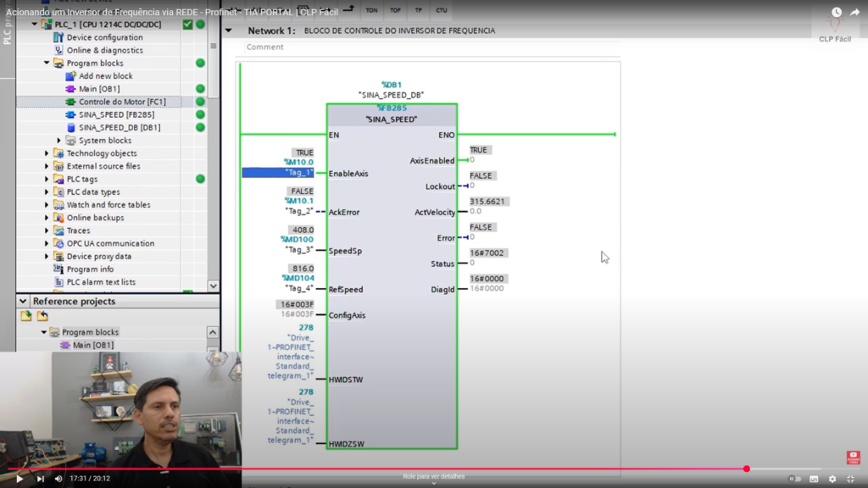Expand the Online backups folder
Screen dimensions: 868x488
coord(47,218)
